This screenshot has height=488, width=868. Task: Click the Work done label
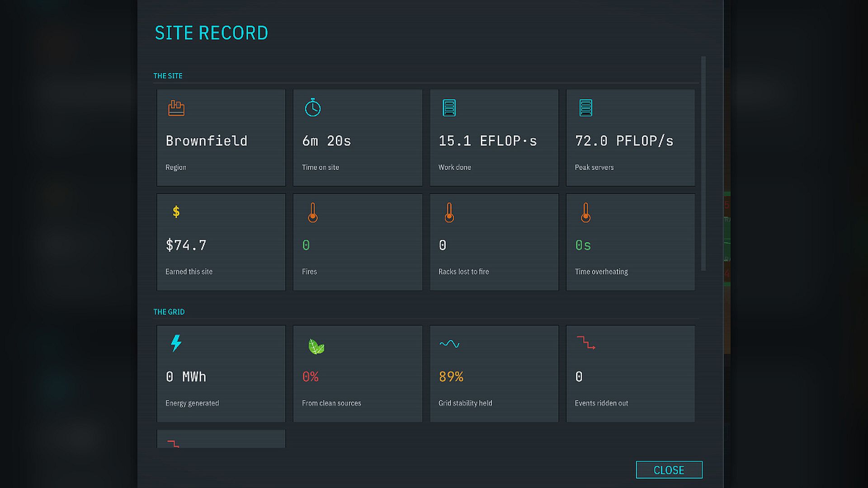455,167
